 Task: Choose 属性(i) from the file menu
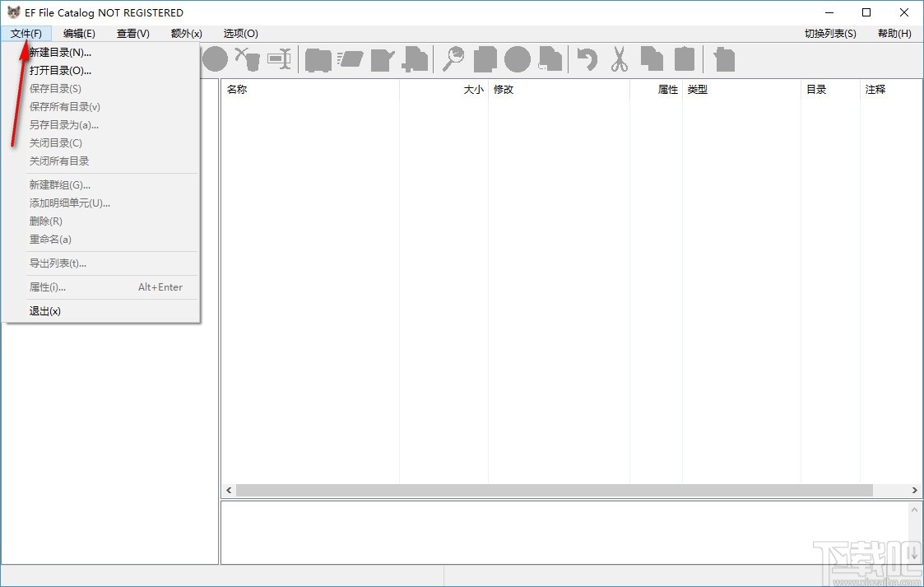45,287
